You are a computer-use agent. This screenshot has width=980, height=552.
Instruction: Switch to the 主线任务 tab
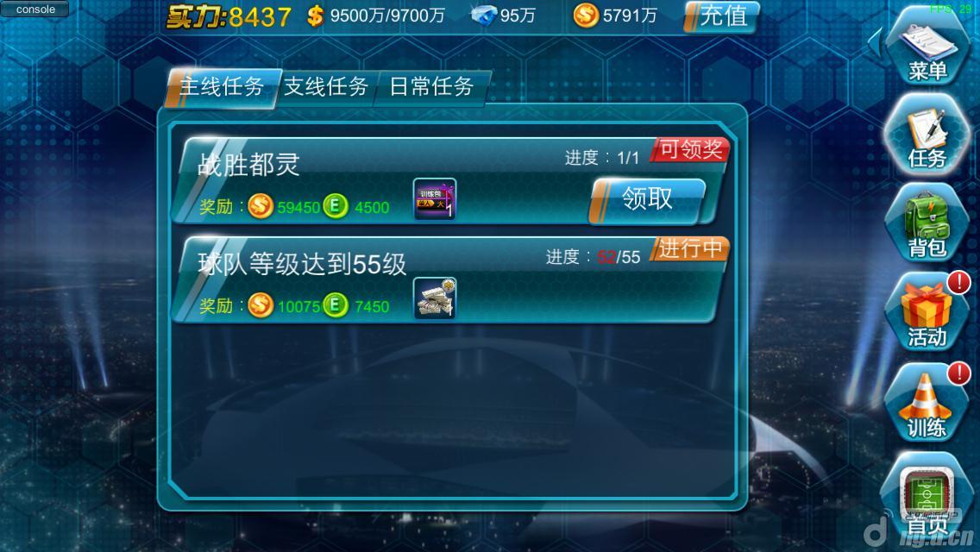(x=222, y=87)
